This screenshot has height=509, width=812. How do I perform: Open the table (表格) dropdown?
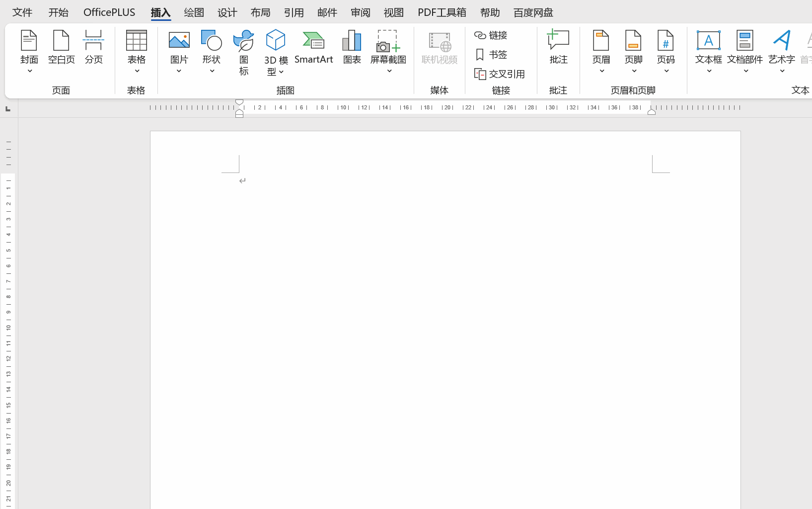137,71
